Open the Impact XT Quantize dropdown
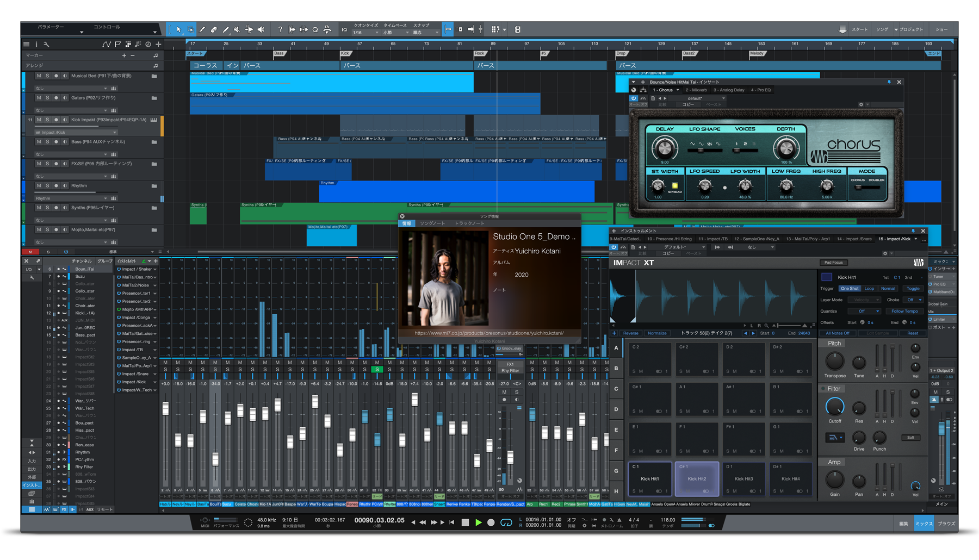 point(864,312)
